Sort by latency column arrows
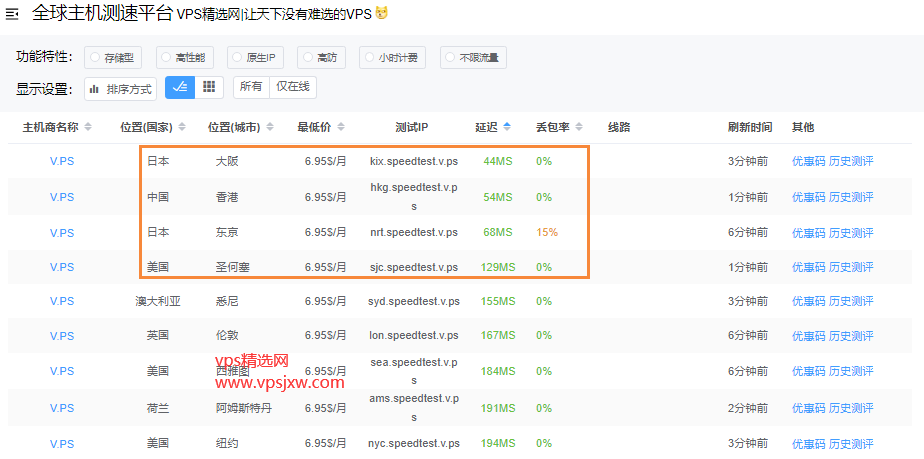924x459 pixels. [507, 127]
